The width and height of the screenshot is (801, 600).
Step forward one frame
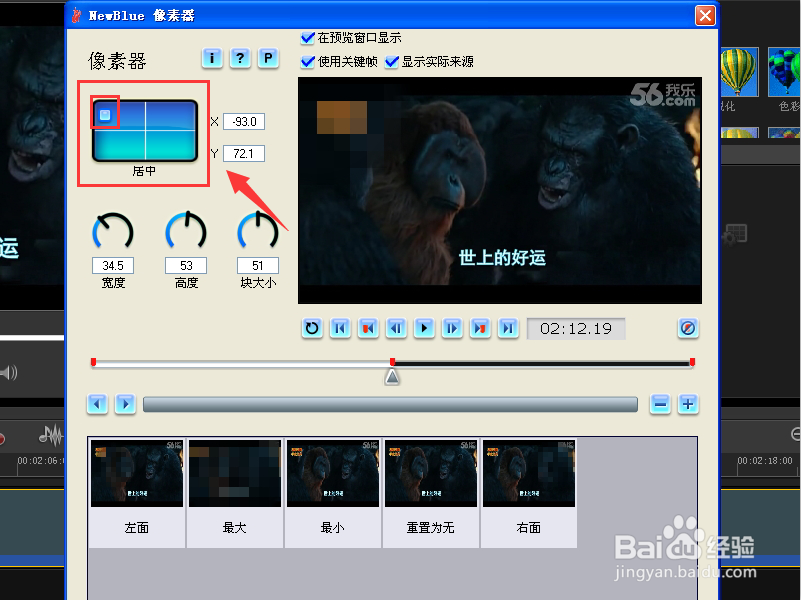[452, 328]
